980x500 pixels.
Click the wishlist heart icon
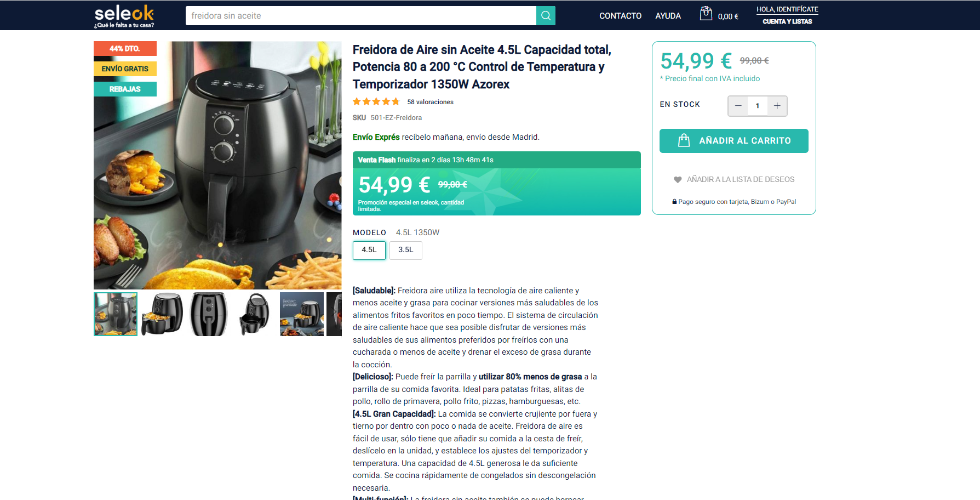[678, 180]
